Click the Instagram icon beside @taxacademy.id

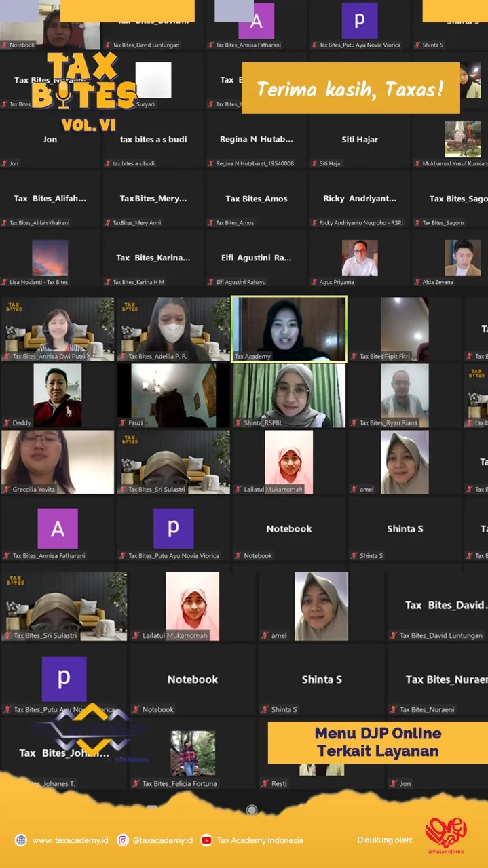click(x=123, y=840)
